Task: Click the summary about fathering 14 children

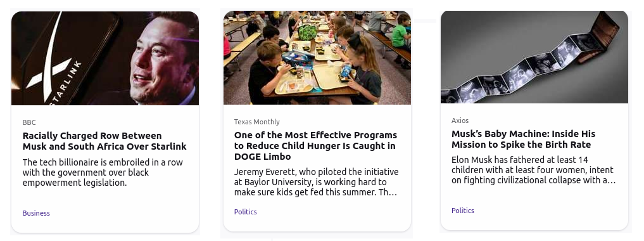Action: pyautogui.click(x=534, y=170)
